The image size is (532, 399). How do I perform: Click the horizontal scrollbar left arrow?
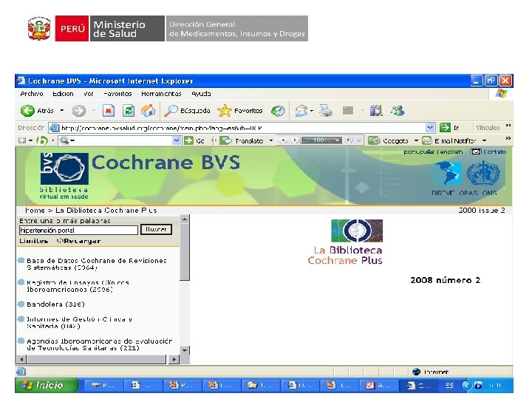[21, 359]
